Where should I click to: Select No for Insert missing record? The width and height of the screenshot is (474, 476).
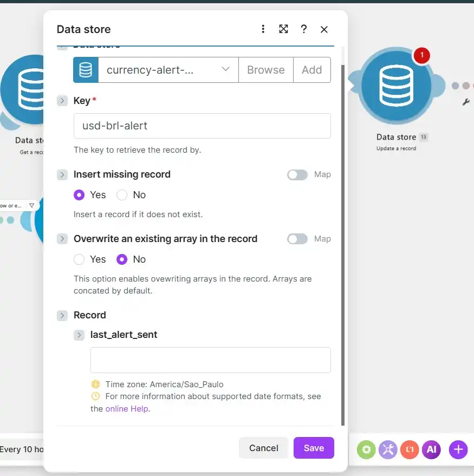coord(122,195)
